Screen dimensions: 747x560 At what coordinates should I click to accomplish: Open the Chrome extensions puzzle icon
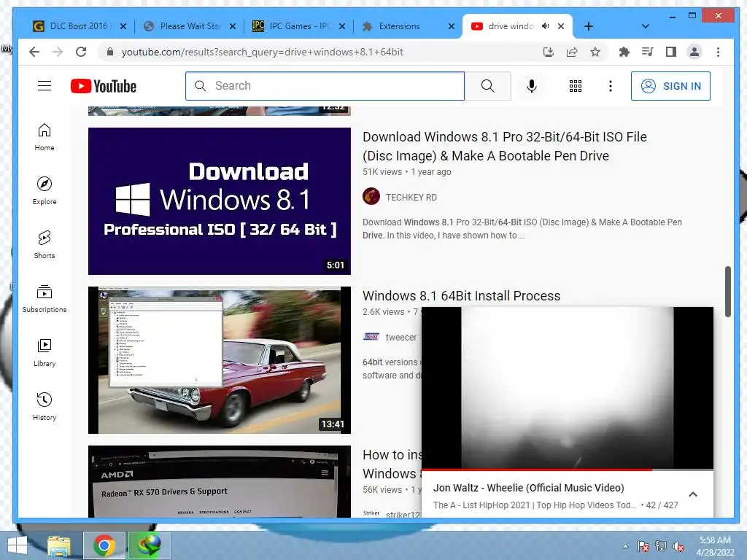[x=624, y=52]
